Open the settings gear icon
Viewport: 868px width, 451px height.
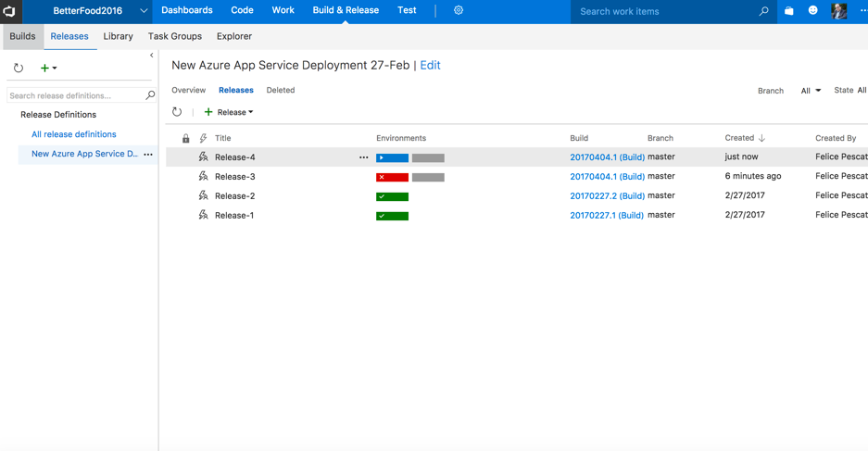coord(459,10)
